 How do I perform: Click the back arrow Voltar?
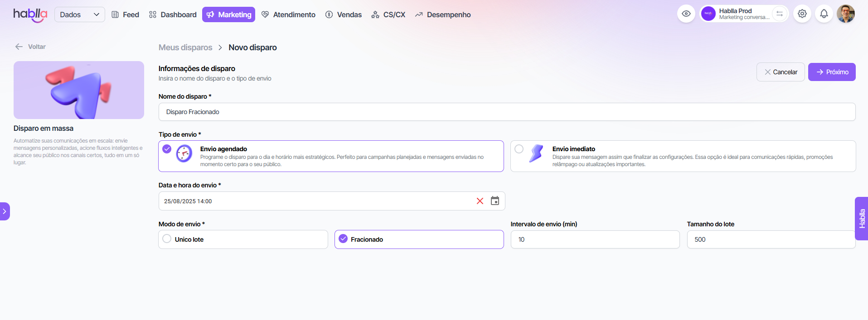(30, 47)
